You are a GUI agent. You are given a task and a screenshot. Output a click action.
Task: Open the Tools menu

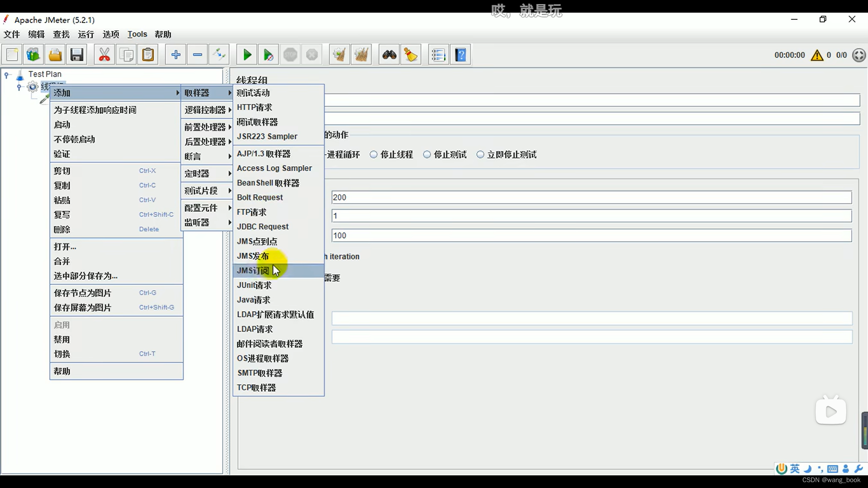[137, 34]
